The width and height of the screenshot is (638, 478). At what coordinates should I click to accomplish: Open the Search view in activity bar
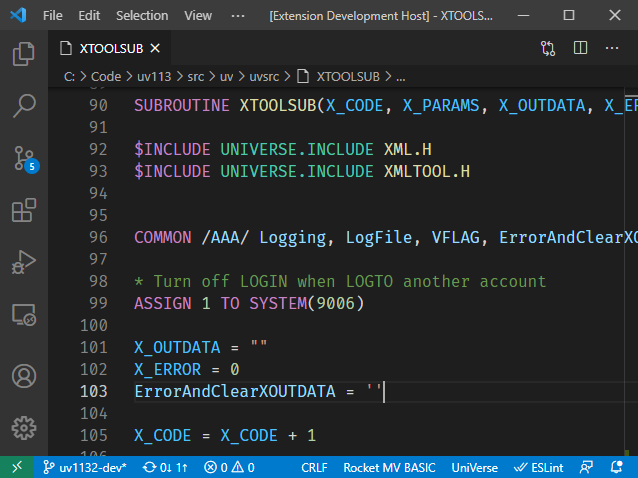coord(24,105)
